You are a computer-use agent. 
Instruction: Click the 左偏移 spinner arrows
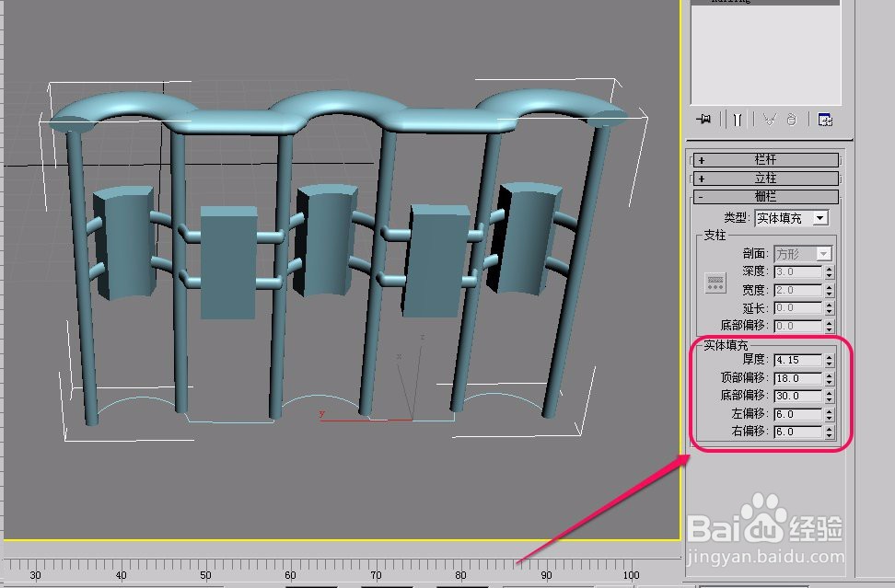click(x=830, y=414)
